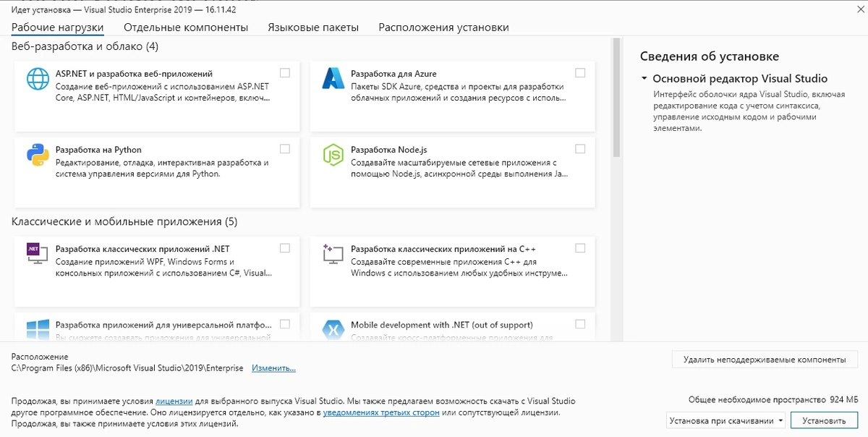Check Mobile development with .NET checkbox
868x437 pixels.
click(x=580, y=324)
